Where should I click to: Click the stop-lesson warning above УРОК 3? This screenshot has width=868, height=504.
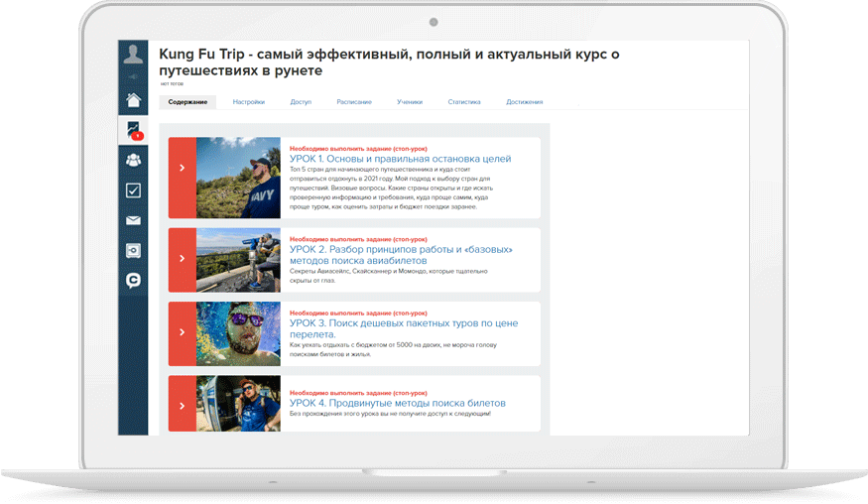point(358,313)
